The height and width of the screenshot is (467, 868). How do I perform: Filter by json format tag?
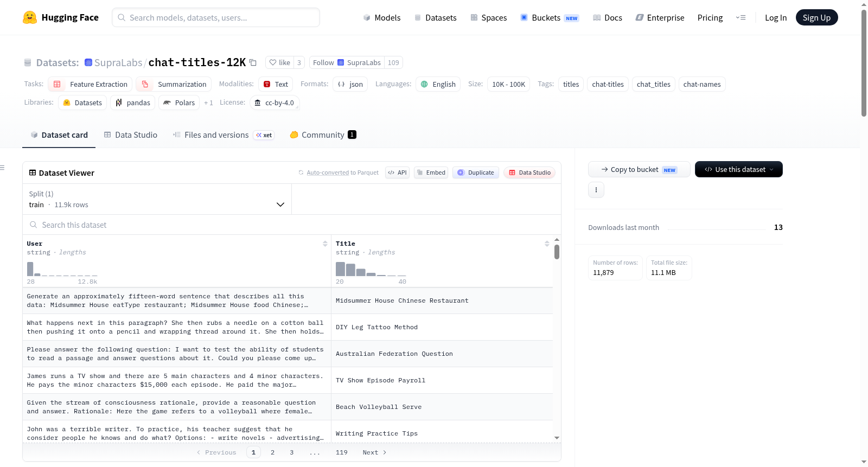coord(350,84)
